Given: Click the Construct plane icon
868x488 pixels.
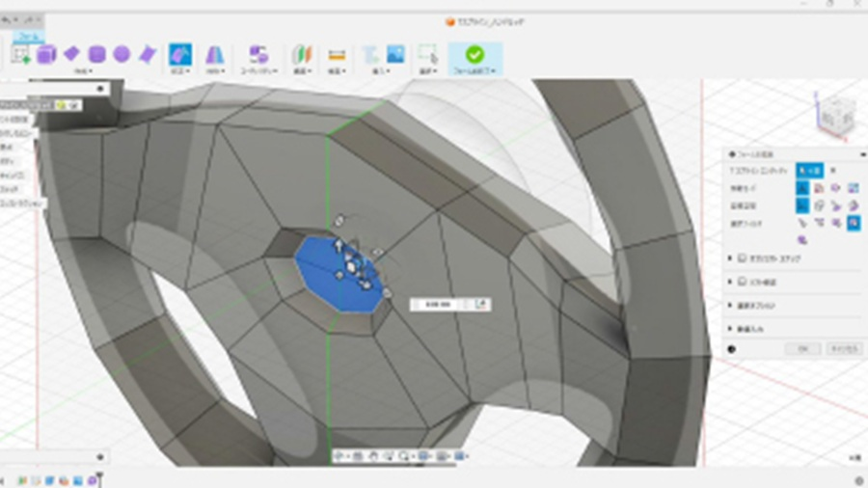Looking at the screenshot, I should click(302, 55).
